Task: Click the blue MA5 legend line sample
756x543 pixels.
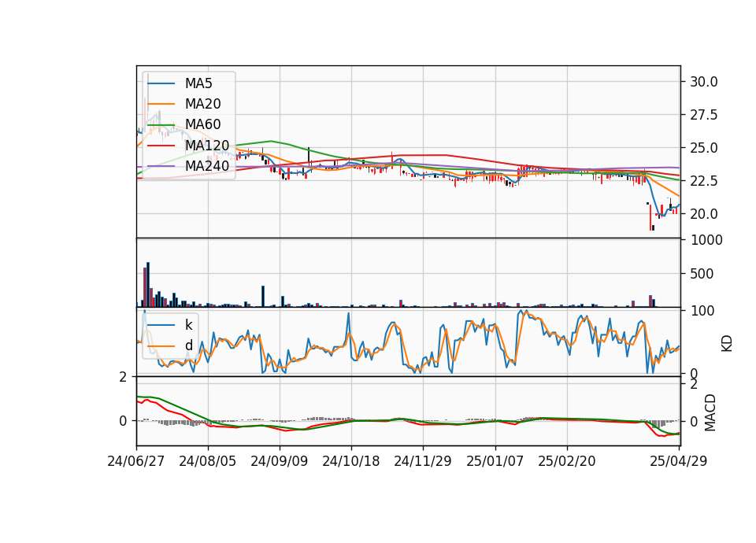Action: (x=161, y=84)
